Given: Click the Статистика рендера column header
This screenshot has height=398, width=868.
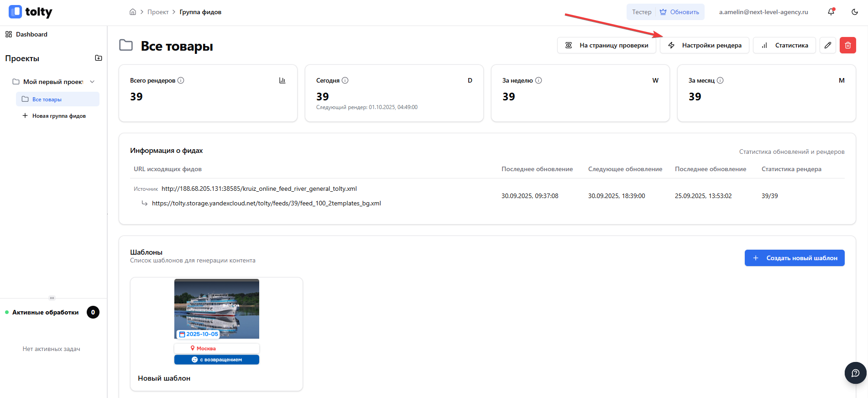Looking at the screenshot, I should 791,169.
